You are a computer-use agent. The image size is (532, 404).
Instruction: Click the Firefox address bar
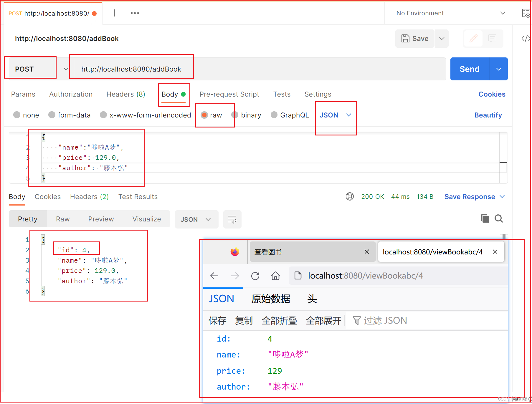pos(398,276)
